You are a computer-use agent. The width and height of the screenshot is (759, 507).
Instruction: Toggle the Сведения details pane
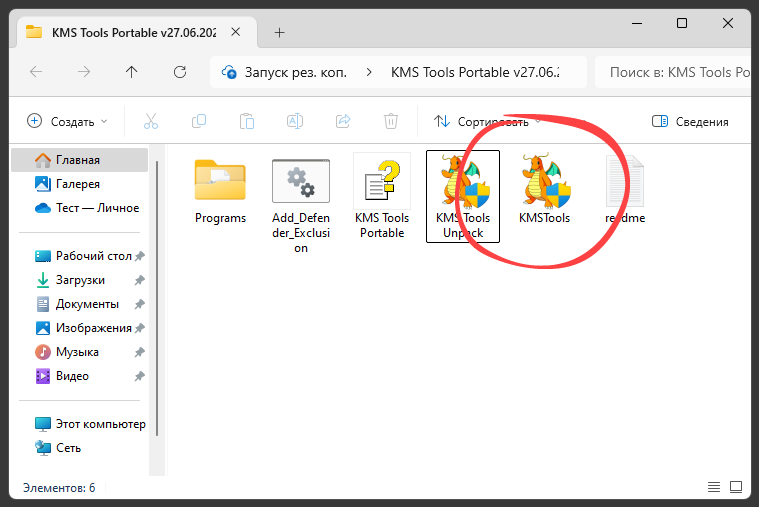pyautogui.click(x=690, y=121)
